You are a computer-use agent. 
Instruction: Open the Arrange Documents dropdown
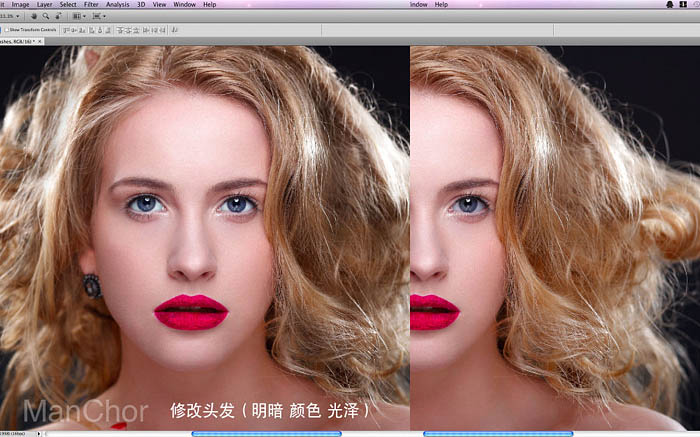click(x=79, y=16)
